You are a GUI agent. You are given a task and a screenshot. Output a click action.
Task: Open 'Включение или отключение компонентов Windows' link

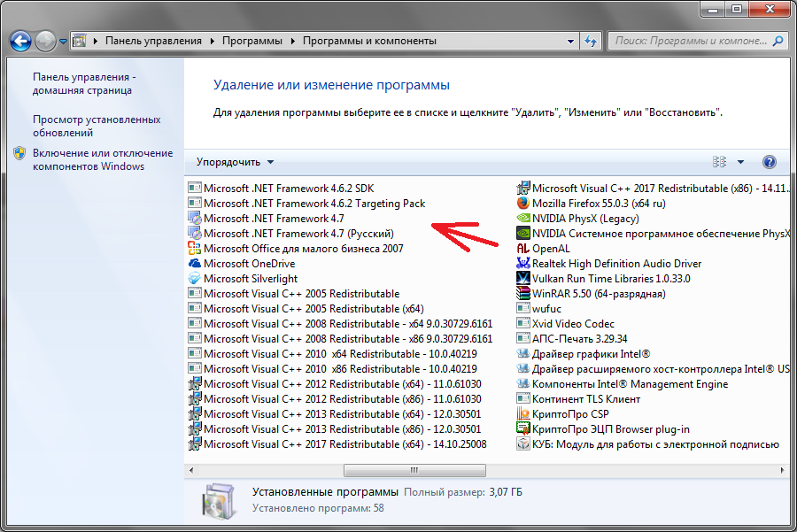(103, 159)
